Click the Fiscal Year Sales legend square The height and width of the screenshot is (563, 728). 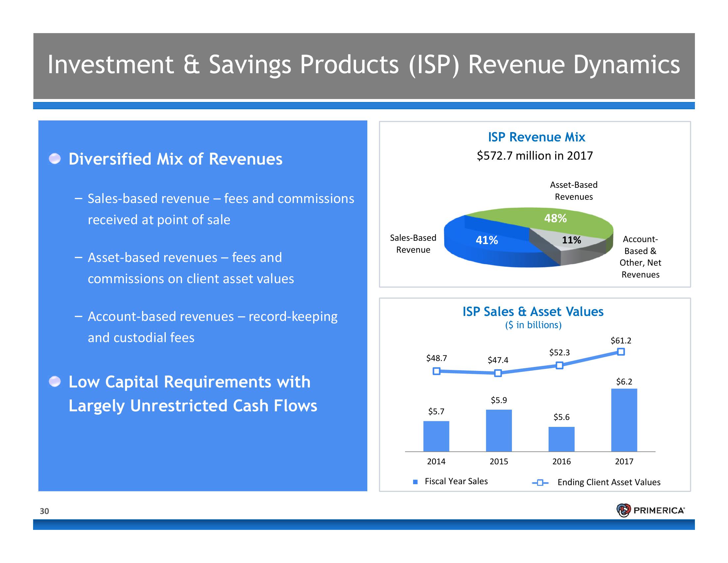pos(415,482)
